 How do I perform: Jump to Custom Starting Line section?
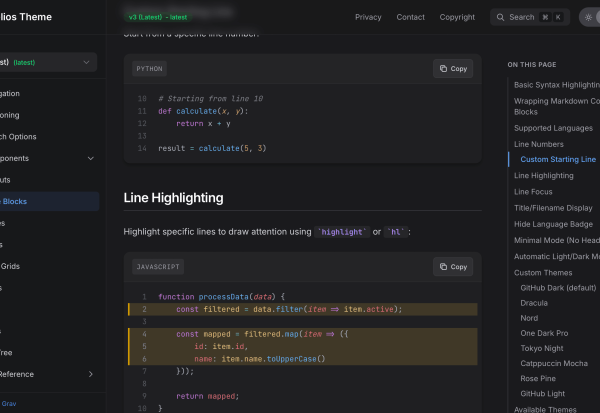coord(558,159)
